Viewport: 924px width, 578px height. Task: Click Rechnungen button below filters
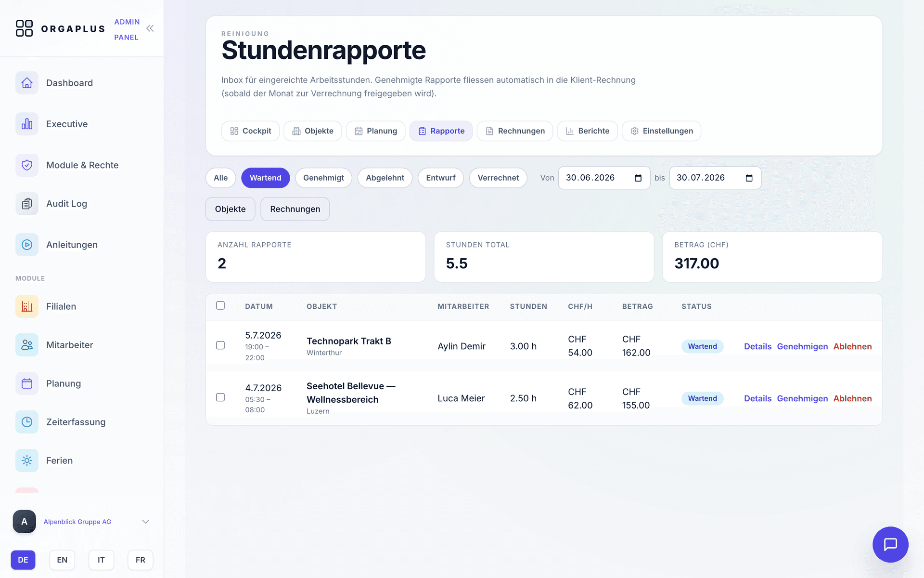(x=295, y=209)
